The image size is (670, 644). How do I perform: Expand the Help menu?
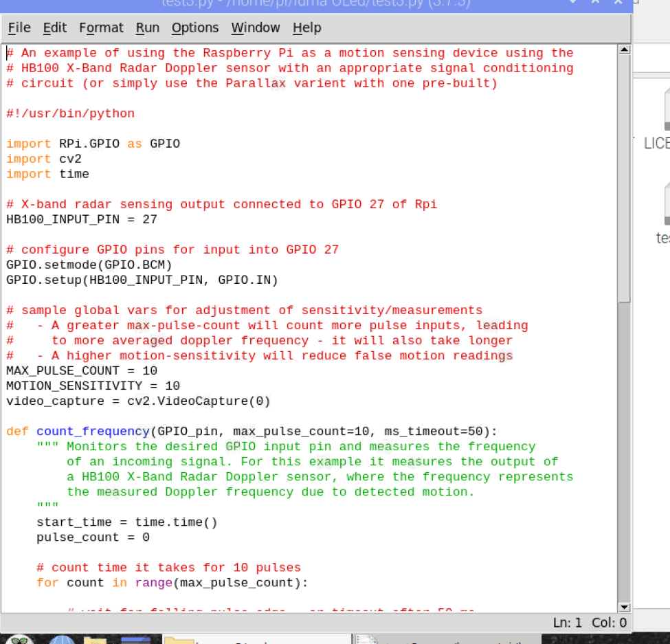click(x=306, y=28)
